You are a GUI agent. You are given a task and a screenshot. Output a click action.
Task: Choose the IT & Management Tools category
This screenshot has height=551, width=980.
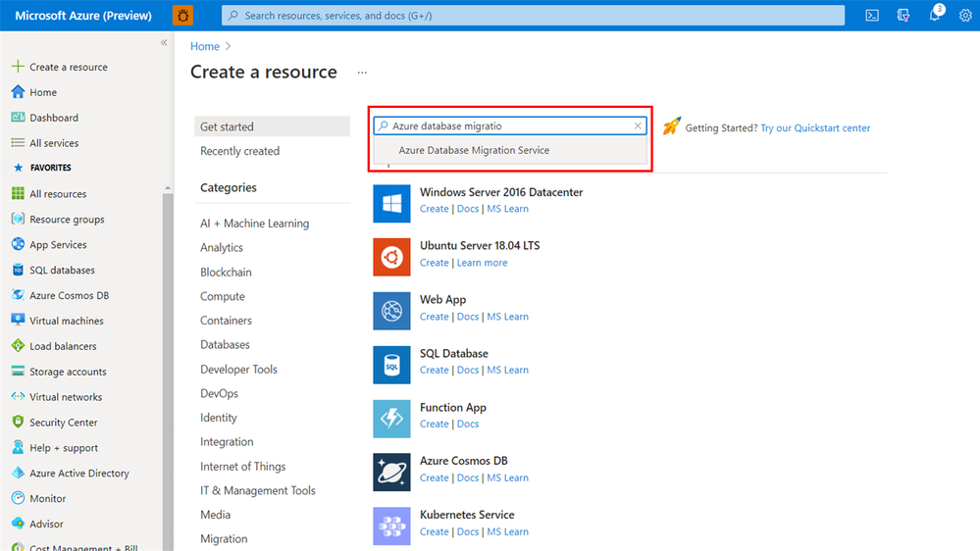pyautogui.click(x=257, y=490)
